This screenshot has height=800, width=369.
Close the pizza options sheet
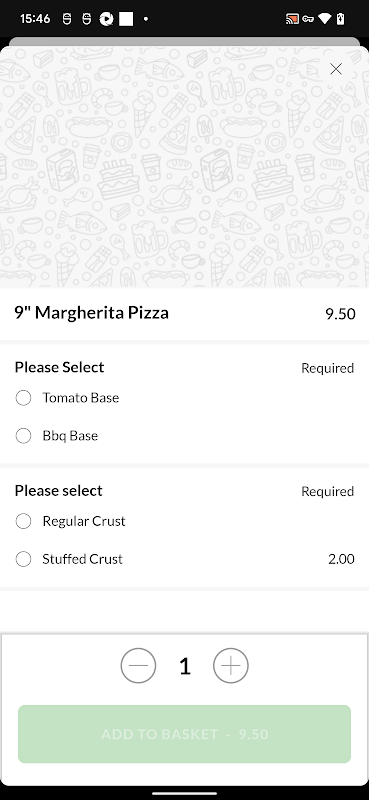pyautogui.click(x=336, y=69)
